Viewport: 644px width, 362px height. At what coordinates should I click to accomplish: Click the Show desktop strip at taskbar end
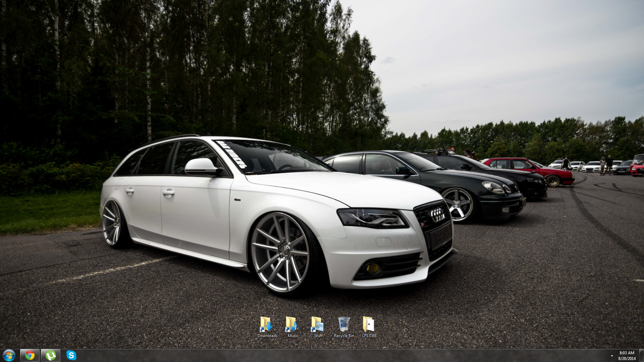[x=641, y=355]
